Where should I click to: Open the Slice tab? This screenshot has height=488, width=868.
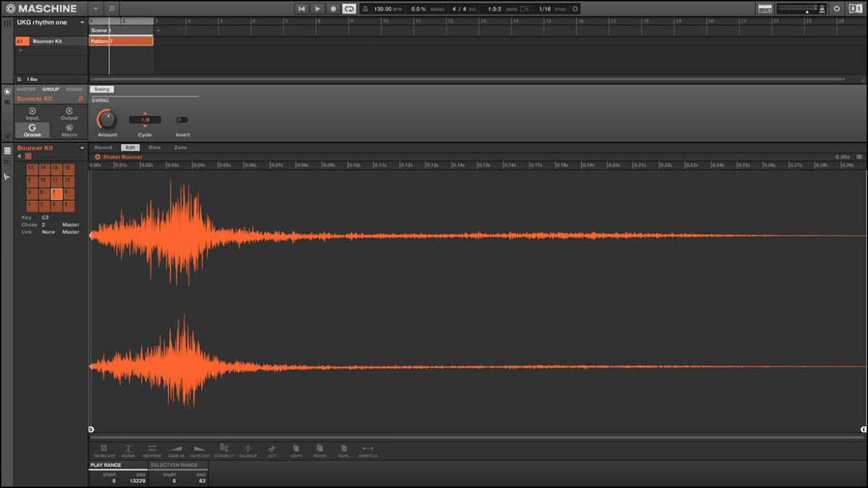(x=154, y=148)
